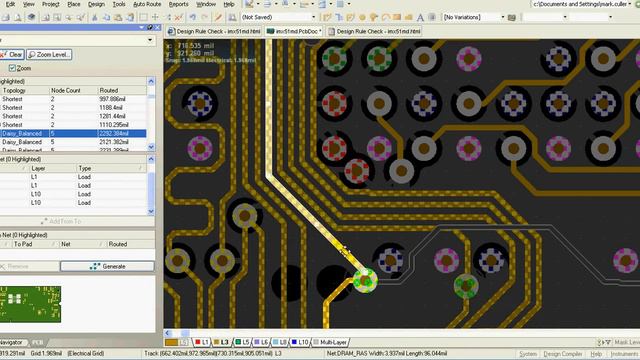This screenshot has height=360, width=640.
Task: Open the panel options arrow in the title bar
Action: 142,27
